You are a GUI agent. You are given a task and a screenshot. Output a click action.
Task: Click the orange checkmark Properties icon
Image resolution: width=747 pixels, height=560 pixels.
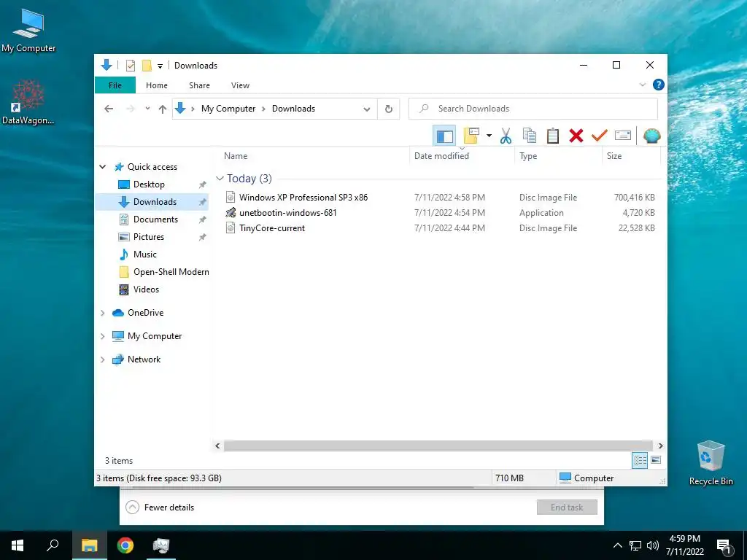click(x=600, y=136)
